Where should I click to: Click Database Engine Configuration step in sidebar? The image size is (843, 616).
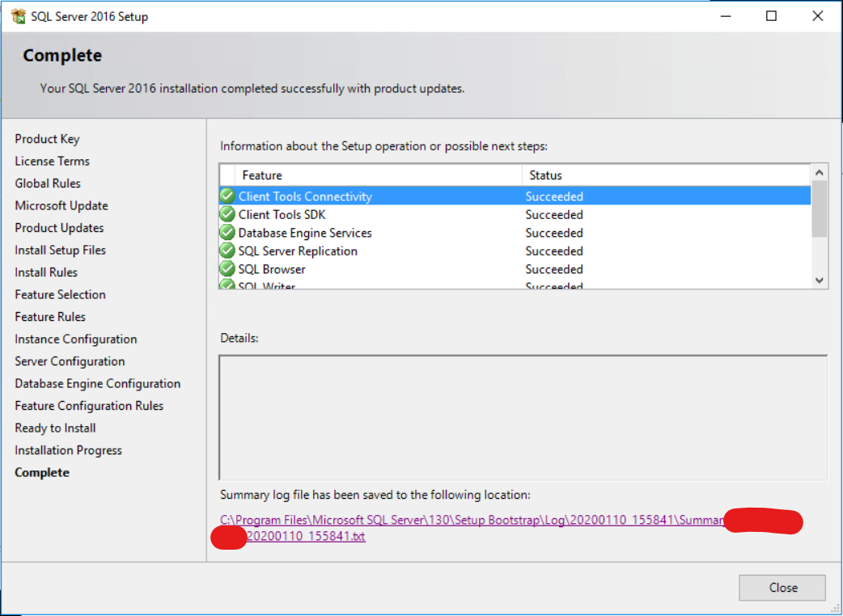[97, 383]
